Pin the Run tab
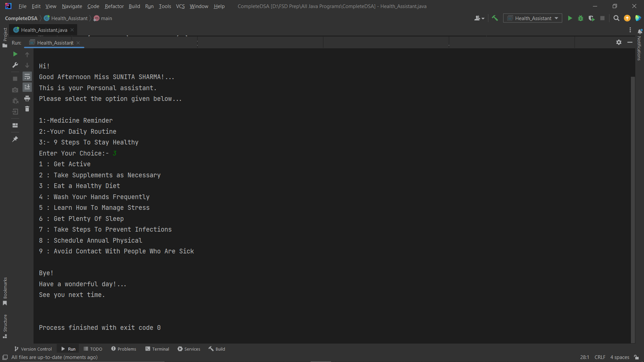This screenshot has width=644, height=362. 15,139
